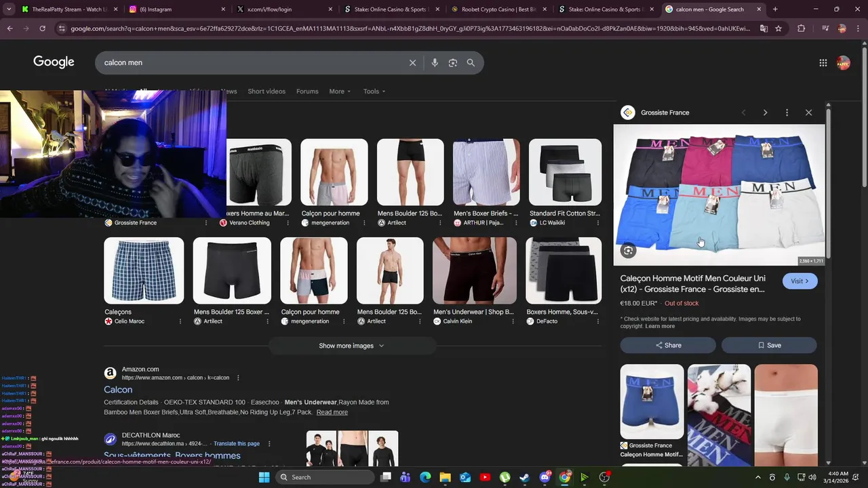Open YouTube from the taskbar
Viewport: 868px width, 488px height.
click(x=485, y=477)
